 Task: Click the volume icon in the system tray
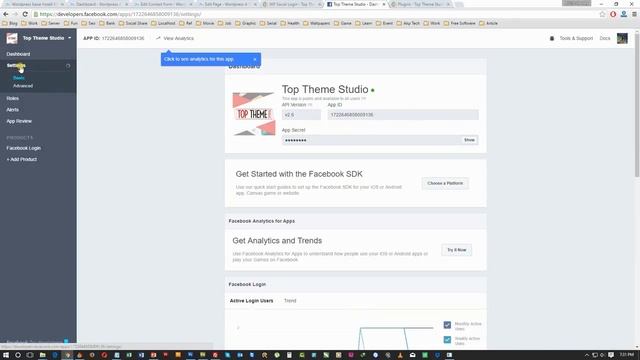[x=602, y=355]
